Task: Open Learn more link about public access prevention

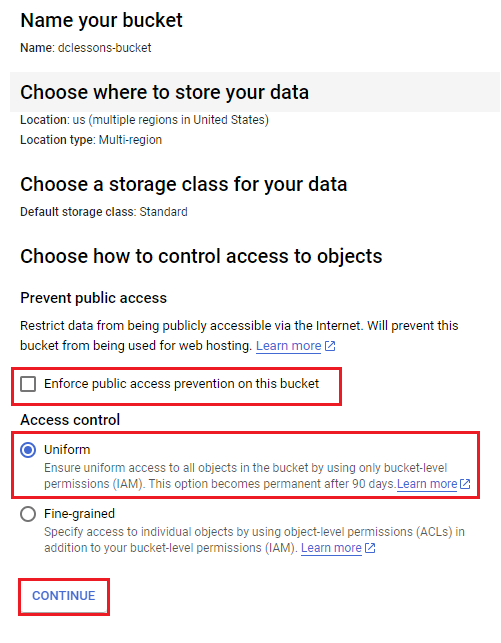Action: coord(289,346)
